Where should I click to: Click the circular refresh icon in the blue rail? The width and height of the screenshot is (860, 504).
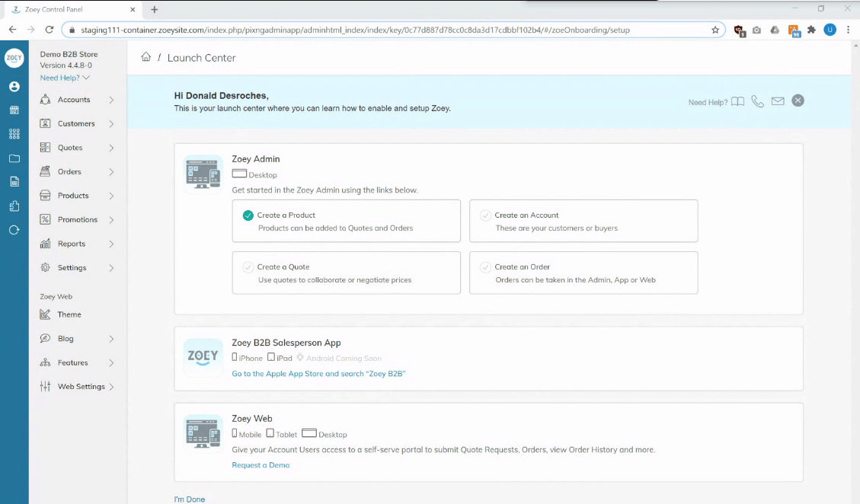pyautogui.click(x=14, y=230)
